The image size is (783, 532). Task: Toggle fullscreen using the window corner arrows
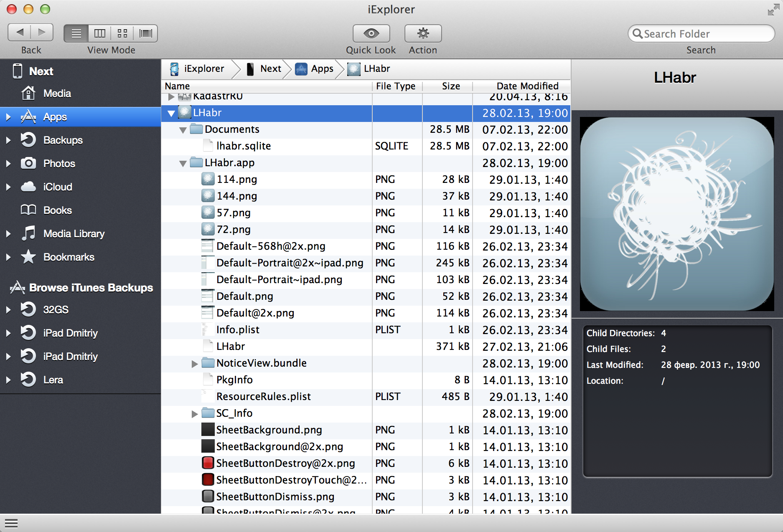[773, 10]
